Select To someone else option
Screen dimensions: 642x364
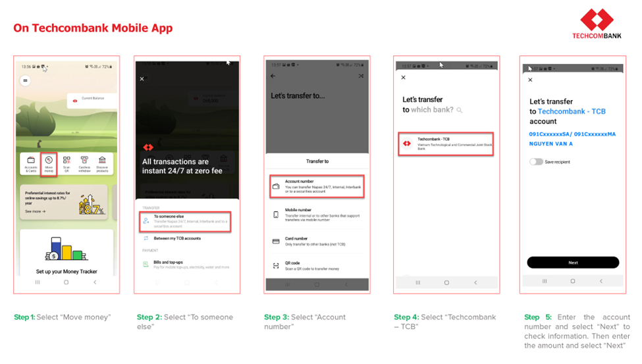click(x=186, y=221)
